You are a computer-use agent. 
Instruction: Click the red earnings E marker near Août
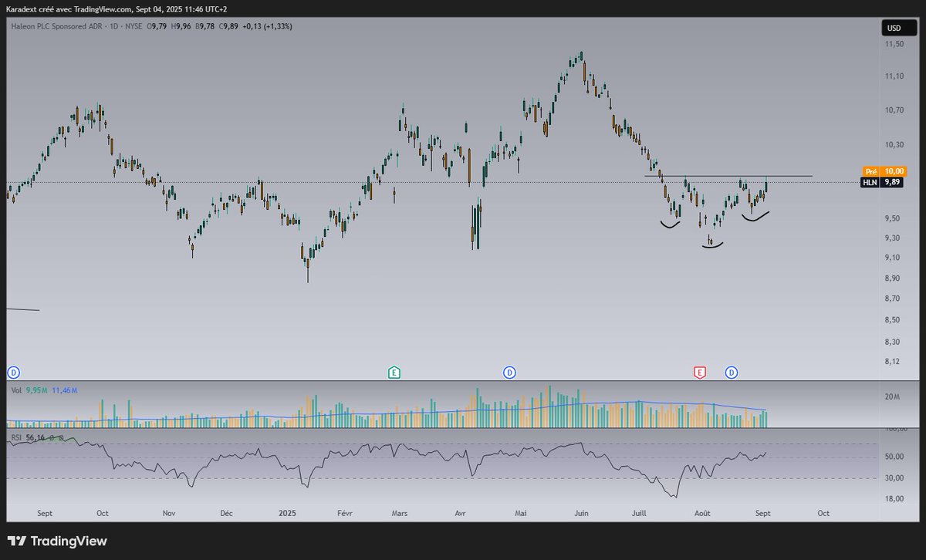699,373
